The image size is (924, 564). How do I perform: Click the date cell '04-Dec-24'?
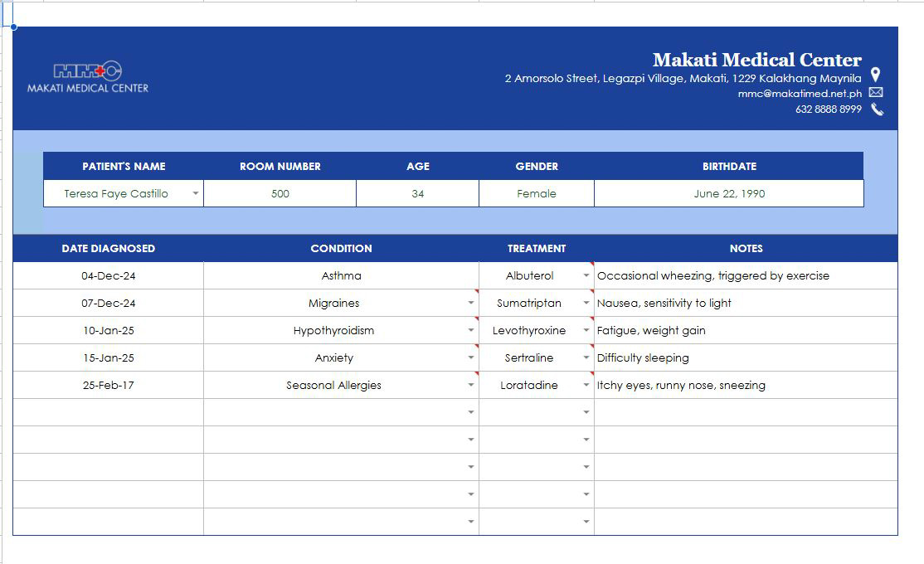point(109,276)
